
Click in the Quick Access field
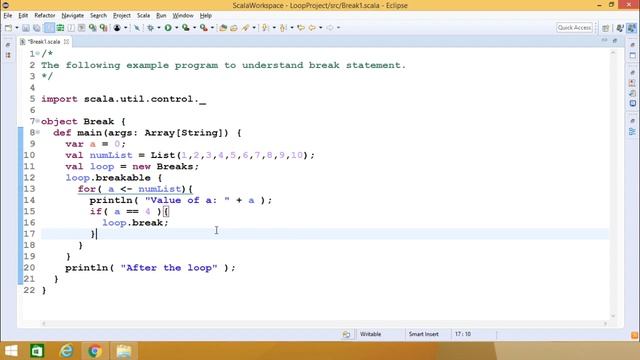coord(574,28)
